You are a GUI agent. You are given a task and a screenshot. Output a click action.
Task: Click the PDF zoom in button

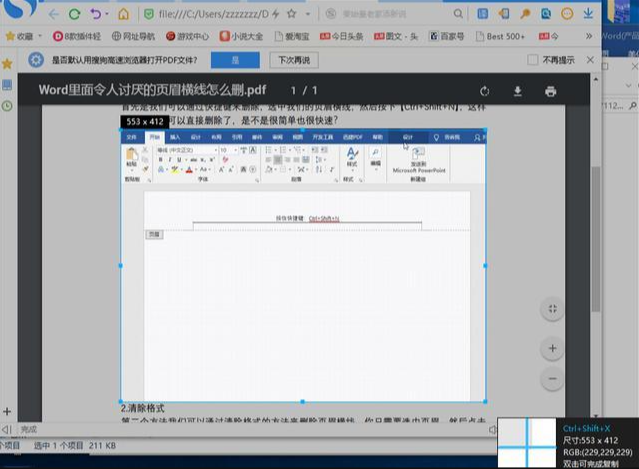pos(552,348)
